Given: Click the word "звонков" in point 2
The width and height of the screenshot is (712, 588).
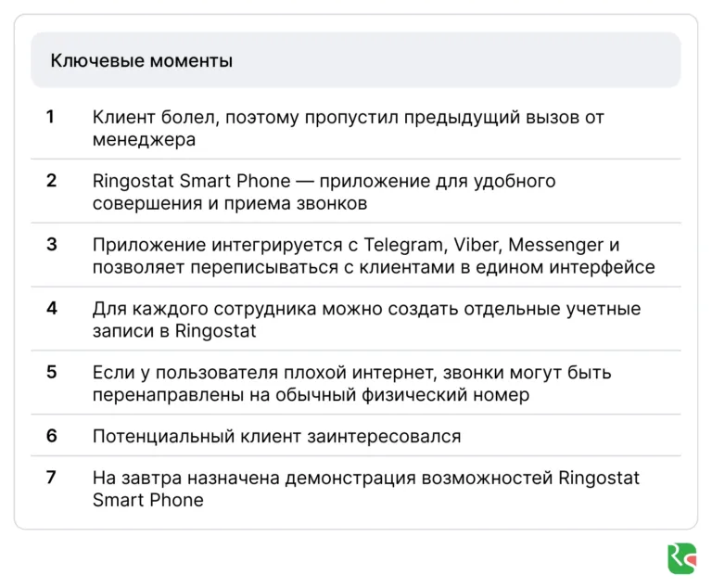Looking at the screenshot, I should 334,203.
